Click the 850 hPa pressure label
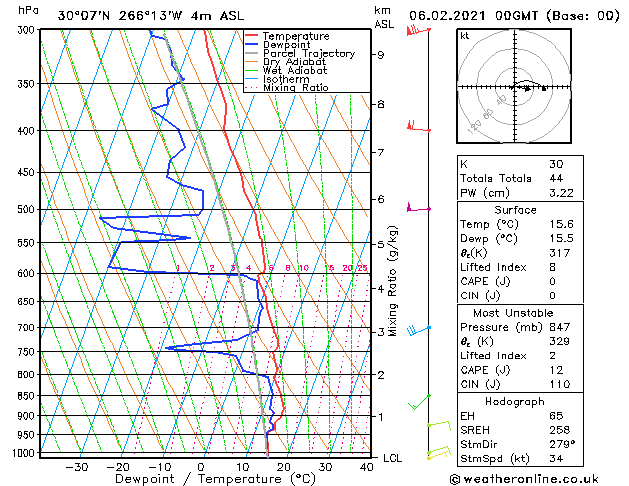 coord(28,396)
